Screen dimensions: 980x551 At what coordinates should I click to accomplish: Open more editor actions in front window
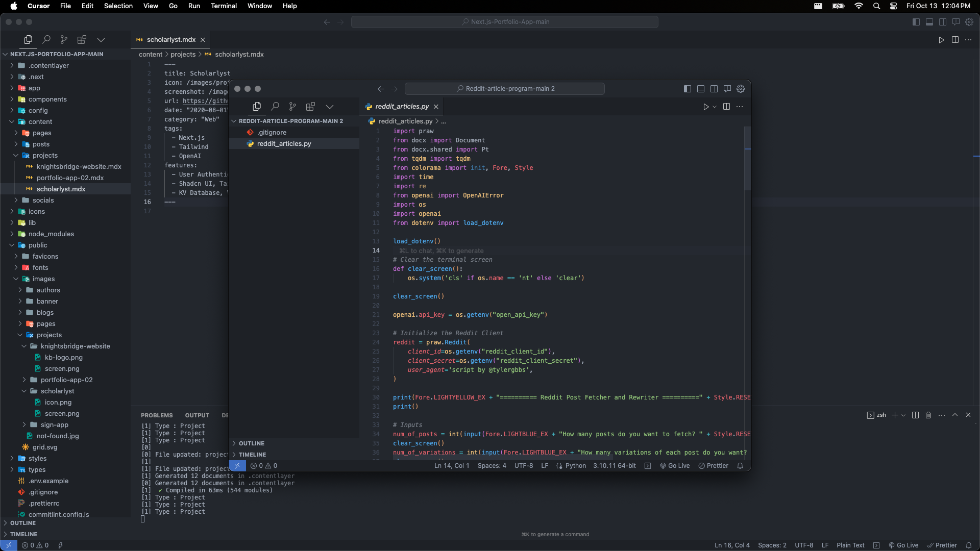click(740, 107)
